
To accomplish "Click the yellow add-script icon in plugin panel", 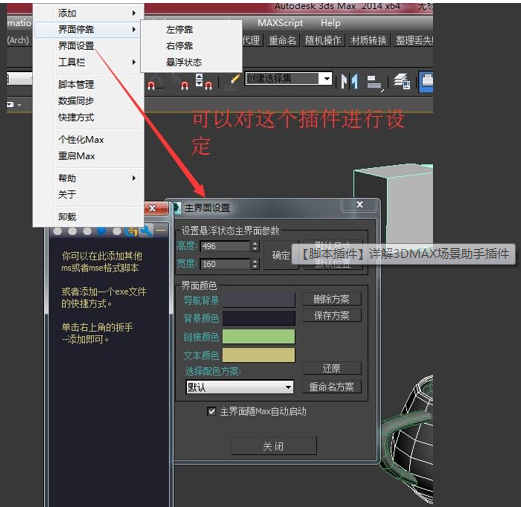I will [x=131, y=231].
